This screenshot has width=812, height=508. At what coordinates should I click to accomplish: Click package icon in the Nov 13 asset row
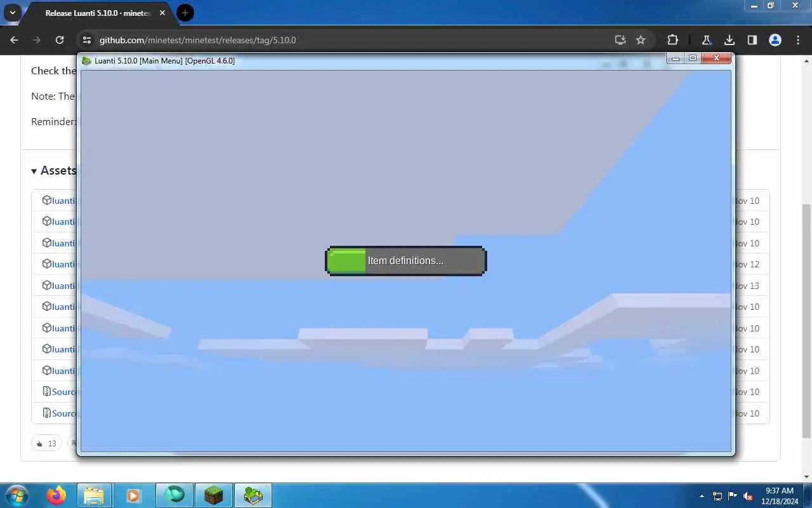click(x=46, y=285)
